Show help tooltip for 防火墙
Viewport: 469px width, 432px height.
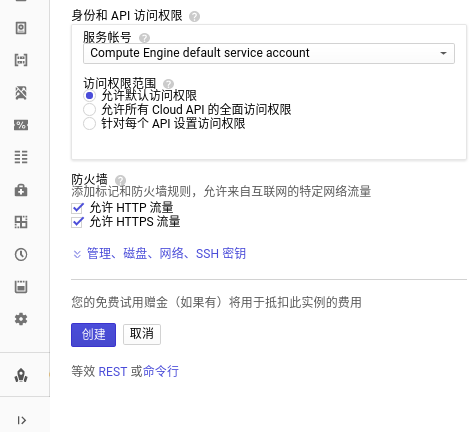120,180
